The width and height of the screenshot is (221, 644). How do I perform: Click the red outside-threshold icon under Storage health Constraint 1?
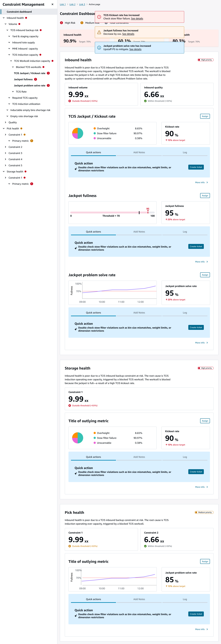70,406
